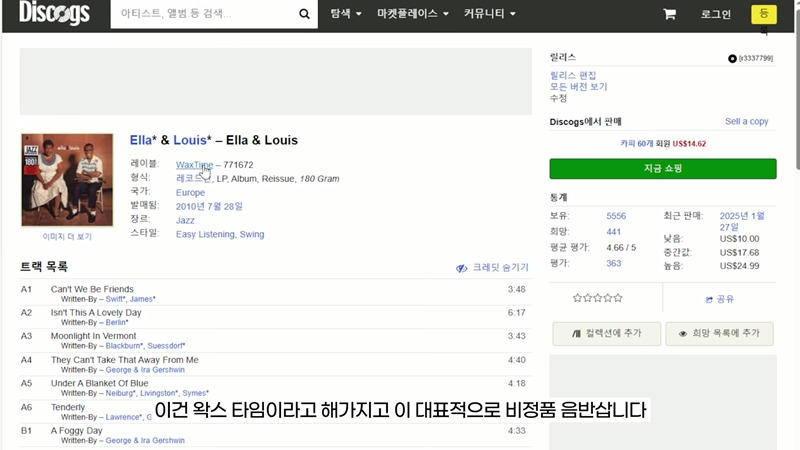Click writer Symes on track A5
This screenshot has height=450, width=800.
[x=194, y=393]
